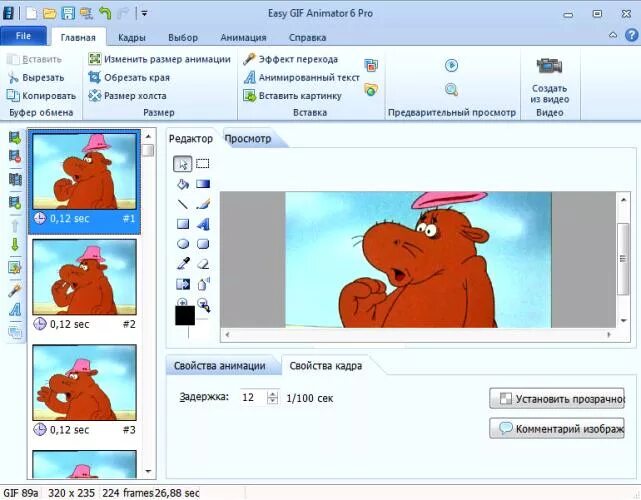Collapse the ribbon with the chevron
The width and height of the screenshot is (641, 500).
(x=613, y=35)
